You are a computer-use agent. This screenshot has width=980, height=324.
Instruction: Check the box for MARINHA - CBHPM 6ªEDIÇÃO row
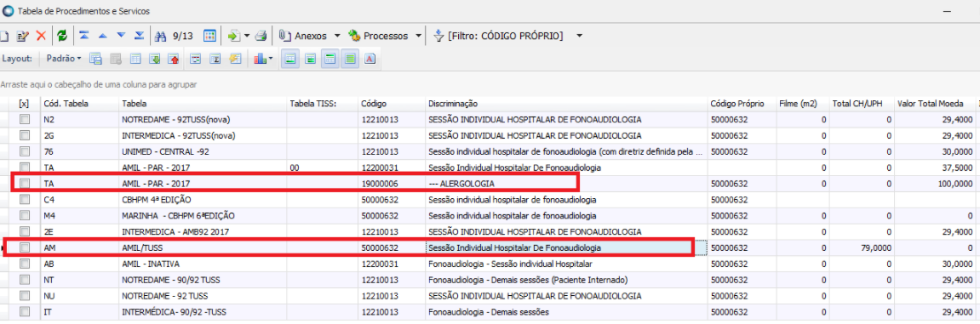coord(24,216)
